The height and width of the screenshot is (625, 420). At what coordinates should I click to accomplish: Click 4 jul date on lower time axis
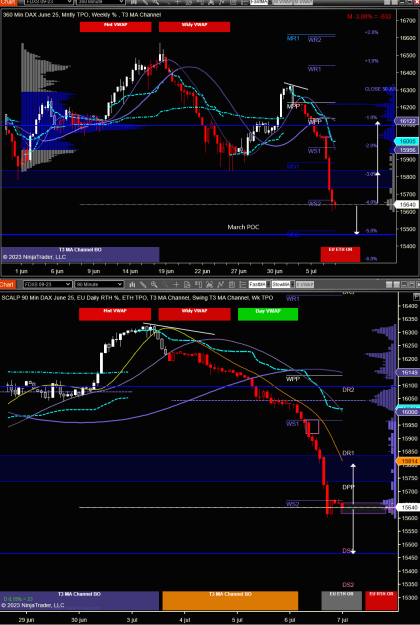click(184, 621)
